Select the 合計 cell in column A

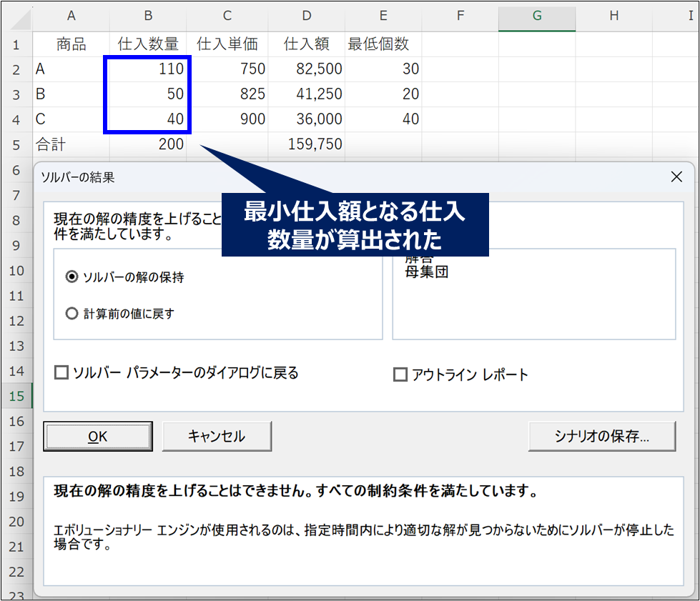click(72, 144)
